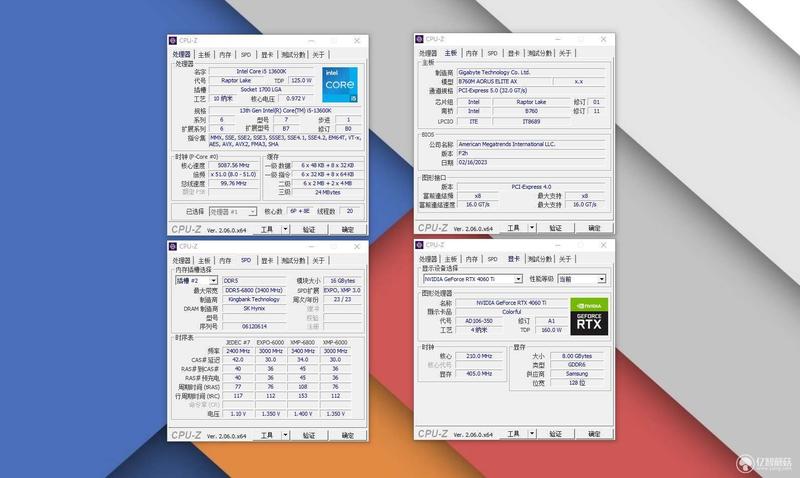Viewport: 800px width, 478px height.
Task: Click 验证 button in the mainboard window
Action: (x=555, y=228)
